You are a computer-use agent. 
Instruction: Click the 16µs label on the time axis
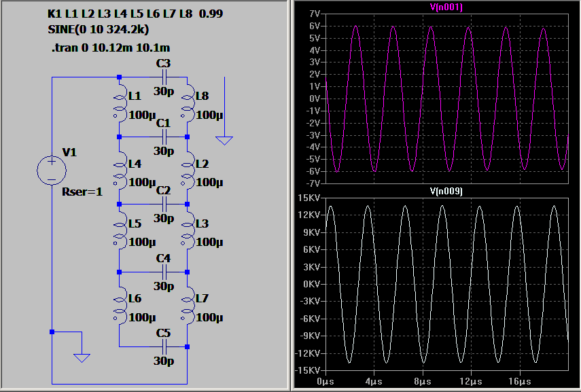[x=519, y=382]
